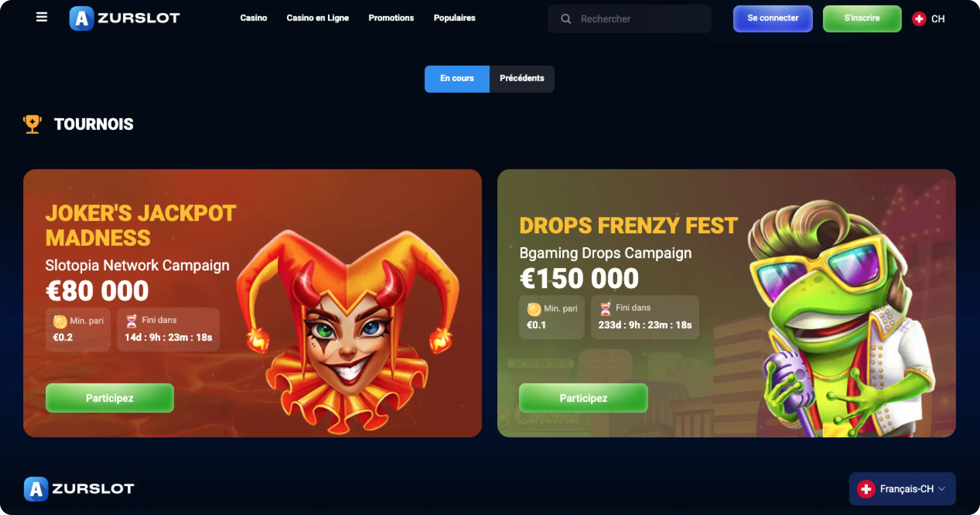Click the coin icon on Drops Frenzy card
Screen dimensions: 980x515
534,309
